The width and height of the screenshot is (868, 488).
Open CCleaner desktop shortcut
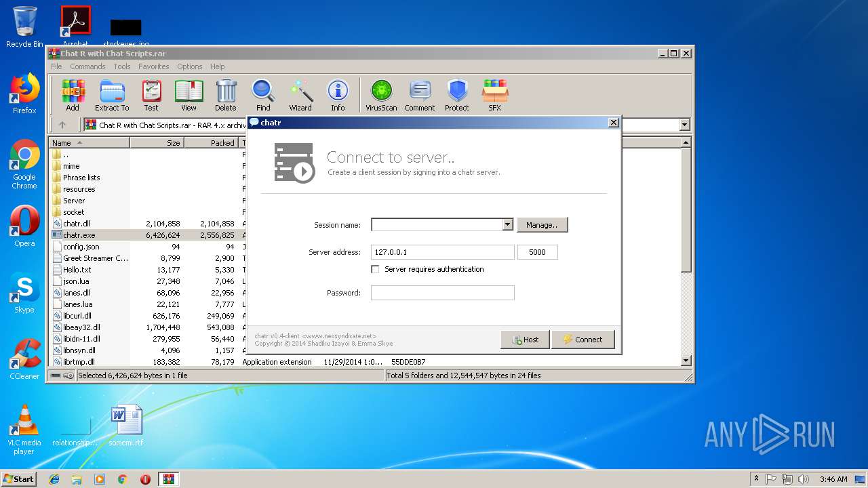24,359
